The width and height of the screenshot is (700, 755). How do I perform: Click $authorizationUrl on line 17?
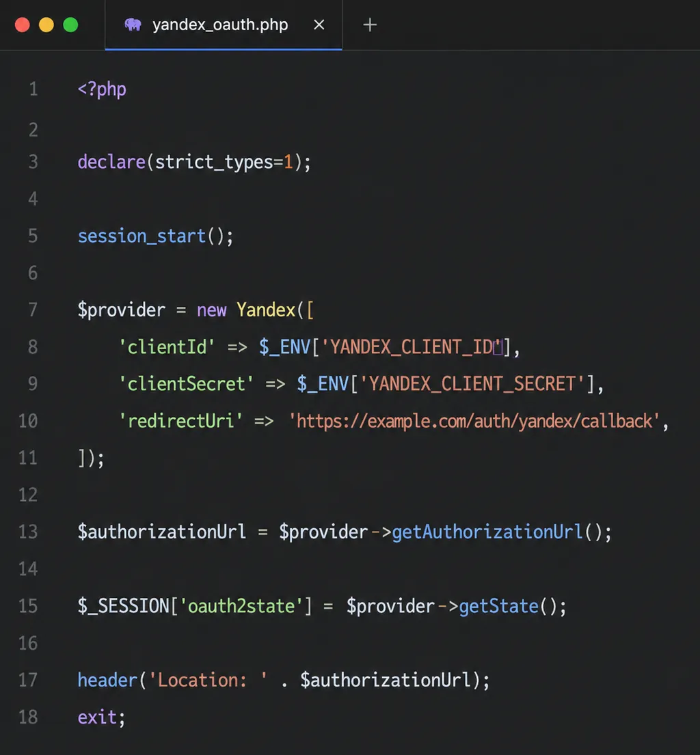click(386, 681)
